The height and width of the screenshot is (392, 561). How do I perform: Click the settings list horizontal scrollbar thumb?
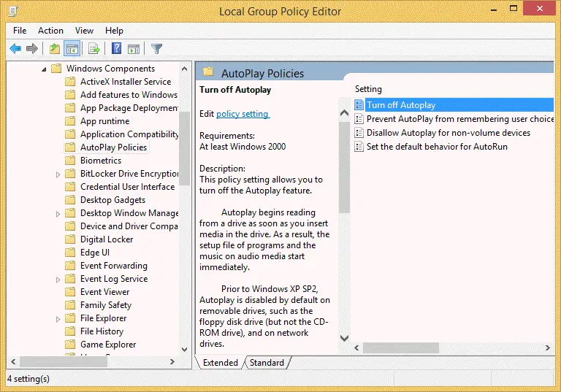[x=401, y=347]
